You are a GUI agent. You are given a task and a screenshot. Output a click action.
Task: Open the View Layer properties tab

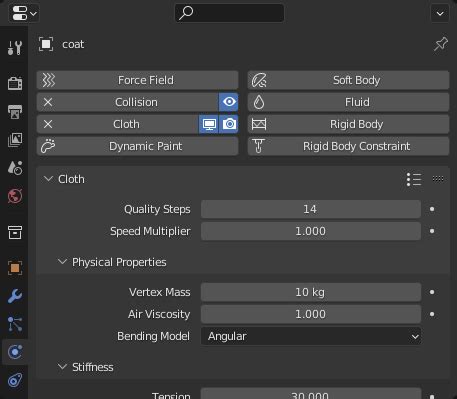coord(15,140)
